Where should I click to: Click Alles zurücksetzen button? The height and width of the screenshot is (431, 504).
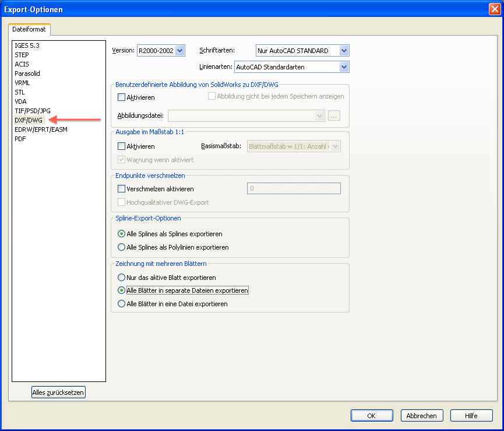point(58,393)
